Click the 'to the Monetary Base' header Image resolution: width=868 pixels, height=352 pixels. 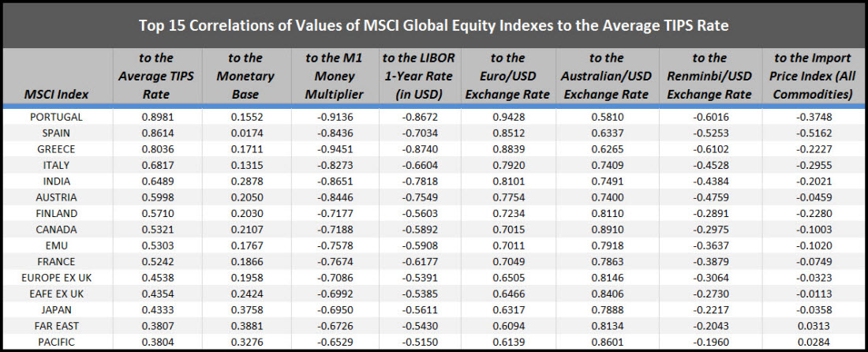[x=245, y=77]
